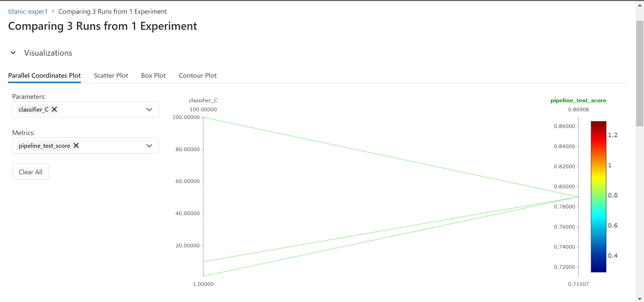Click the scrollbar up arrow
This screenshot has height=302, width=644.
[639, 5]
